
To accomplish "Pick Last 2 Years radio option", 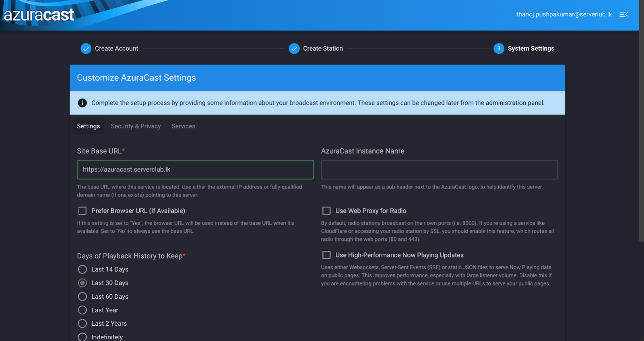I will coord(82,324).
